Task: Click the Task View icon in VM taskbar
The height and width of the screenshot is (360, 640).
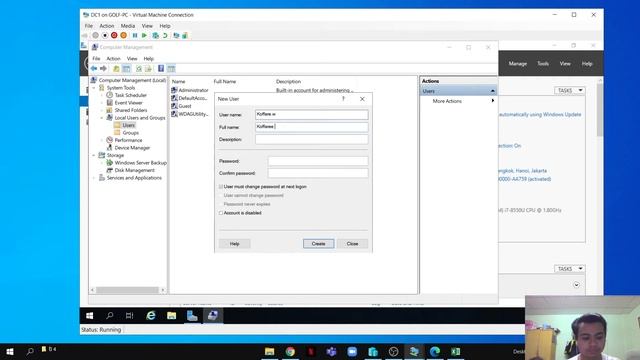Action: (130, 316)
